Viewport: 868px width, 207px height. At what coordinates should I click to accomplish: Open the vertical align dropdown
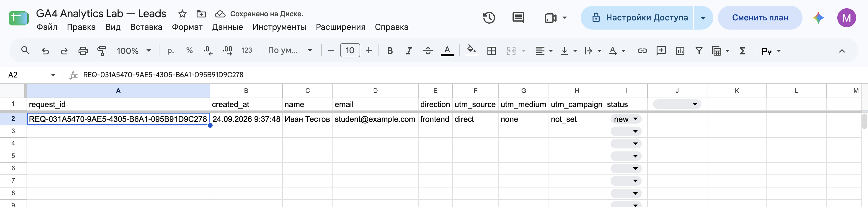(568, 51)
